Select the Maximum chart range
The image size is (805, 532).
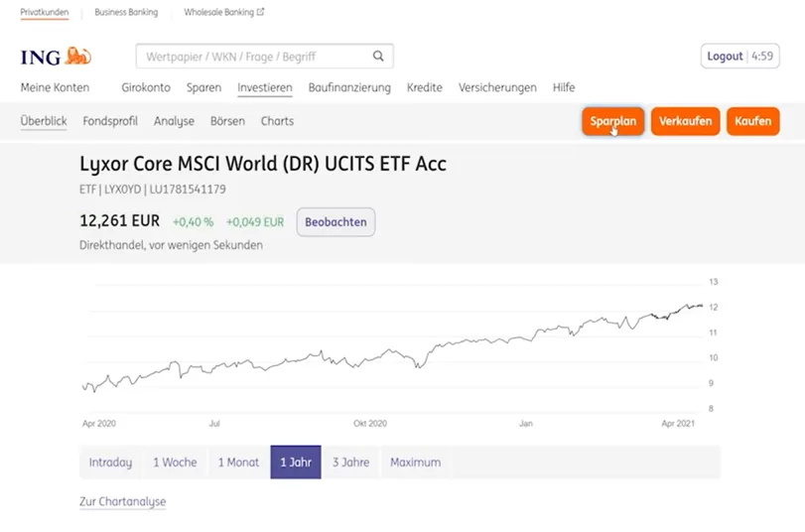pyautogui.click(x=415, y=463)
